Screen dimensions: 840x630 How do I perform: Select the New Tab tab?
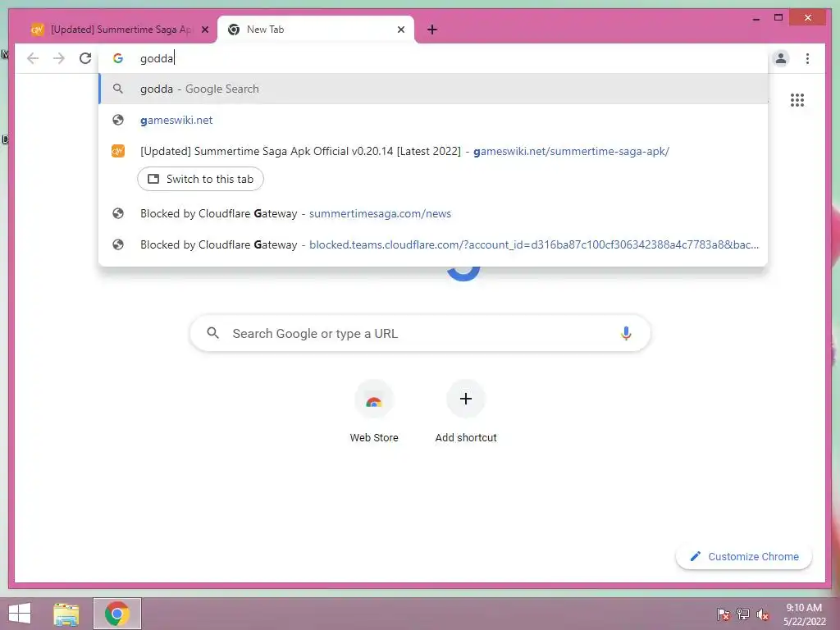(x=316, y=30)
